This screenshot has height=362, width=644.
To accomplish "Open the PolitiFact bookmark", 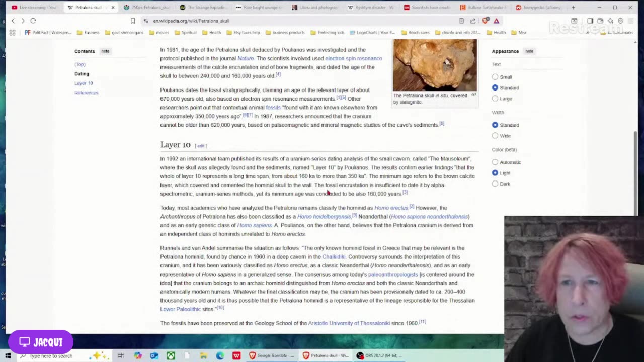I will coord(48,32).
